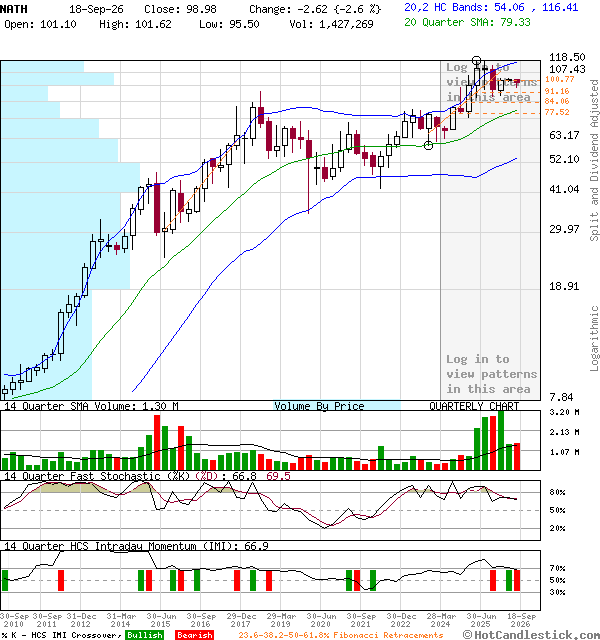Select the Bearish legend label
The image size is (600, 640).
click(x=194, y=635)
